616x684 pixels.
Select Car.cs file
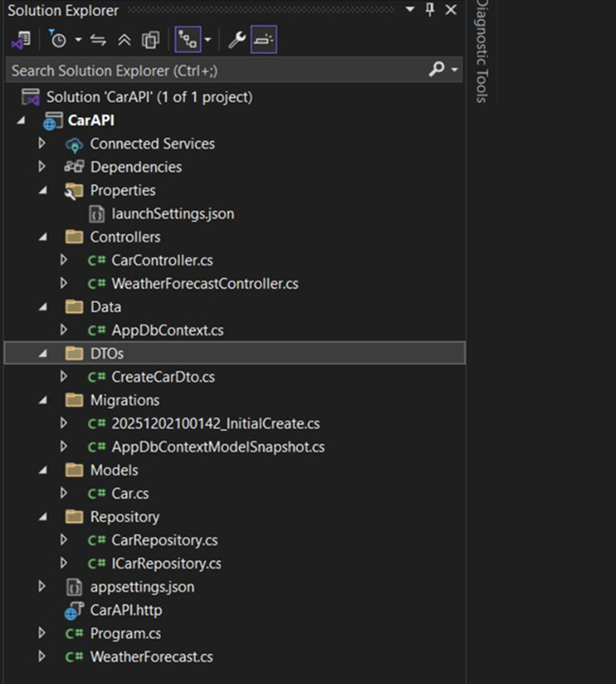pyautogui.click(x=130, y=494)
